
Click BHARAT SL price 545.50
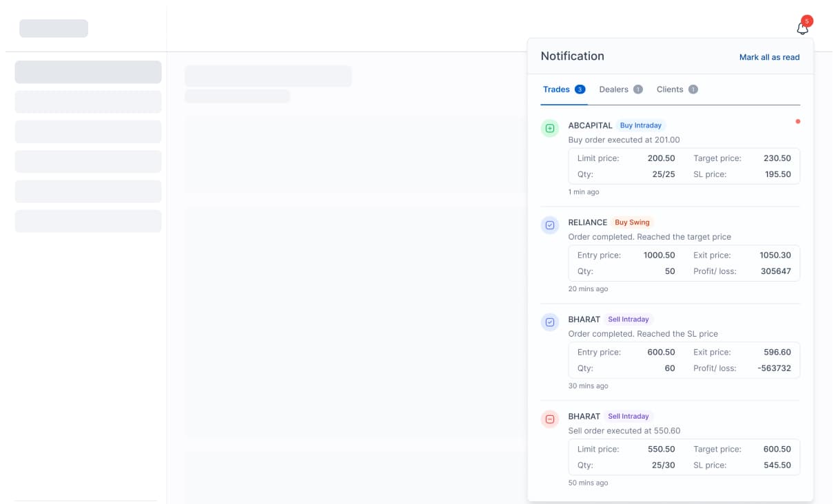777,466
